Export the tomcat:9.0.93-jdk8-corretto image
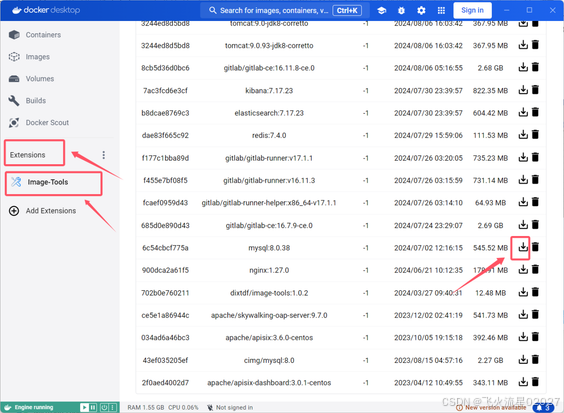This screenshot has width=564, height=413. 523,45
